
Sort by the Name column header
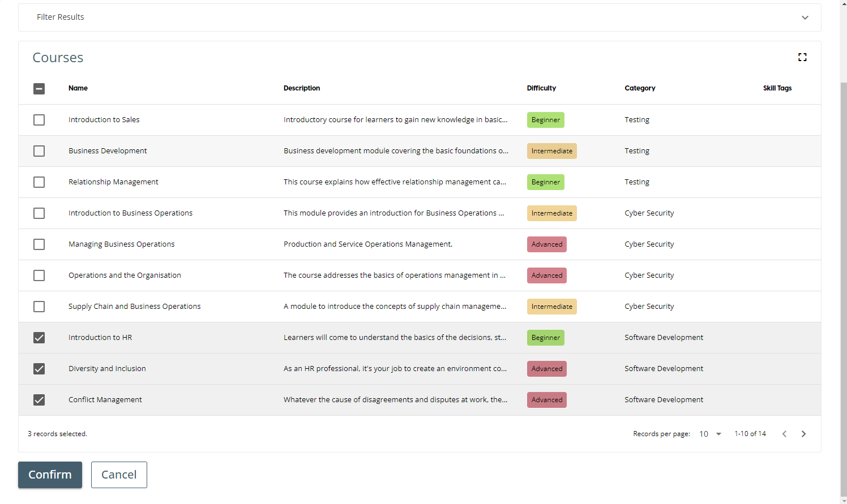coord(78,88)
